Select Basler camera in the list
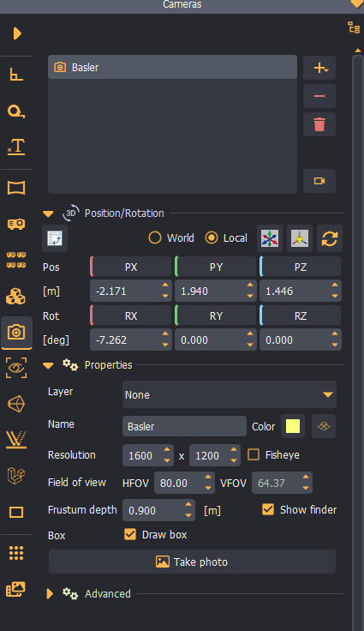The image size is (364, 631). (x=172, y=67)
